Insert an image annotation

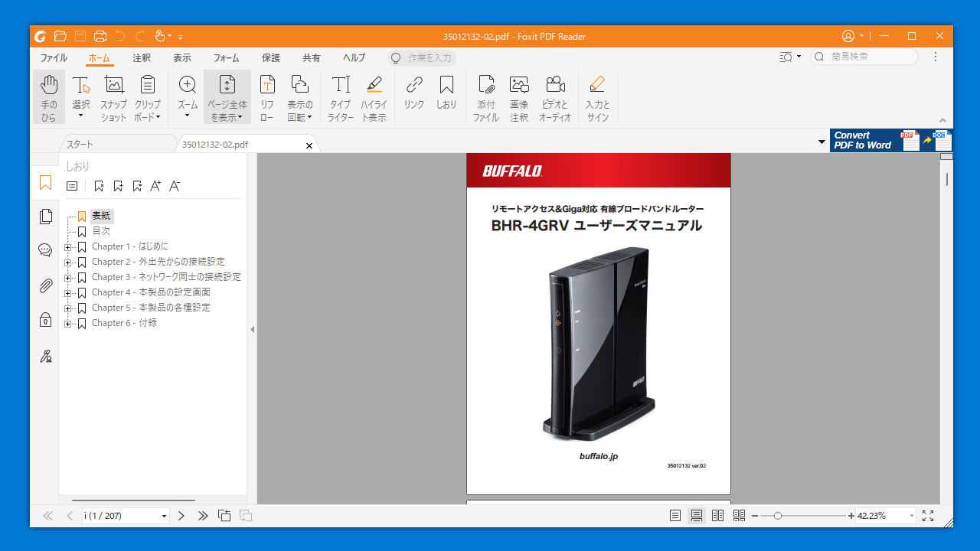click(x=519, y=98)
